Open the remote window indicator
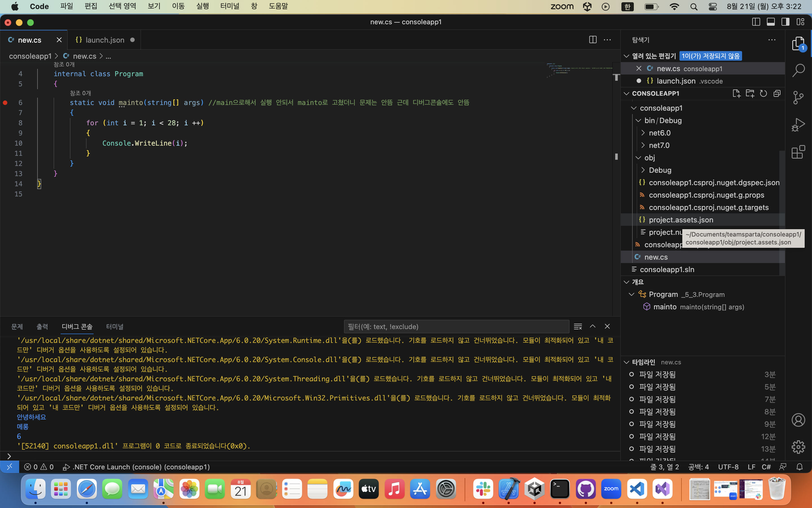The height and width of the screenshot is (508, 812). click(x=9, y=467)
